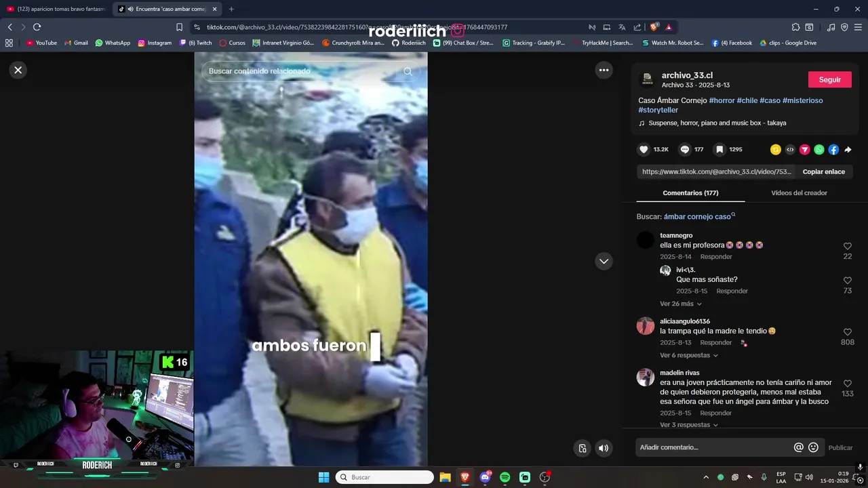Open Discord from the taskbar
The image size is (868, 488).
click(x=485, y=477)
